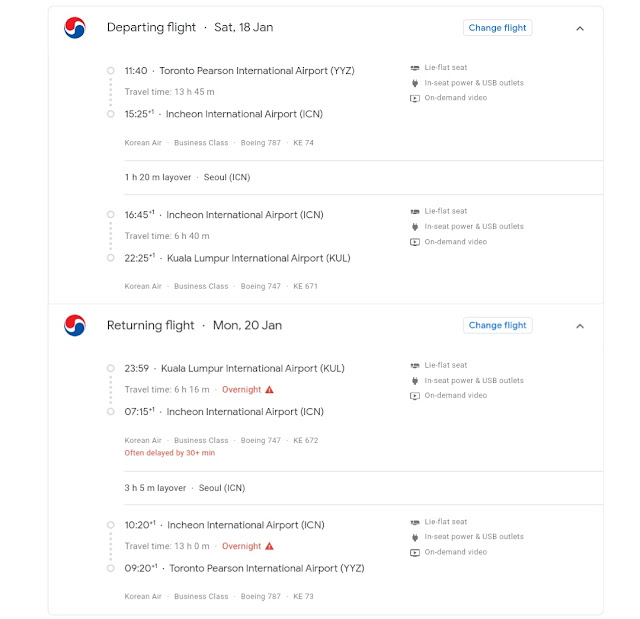Image resolution: width=640 pixels, height=619 pixels.
Task: Select the 3 h 5 m Seoul layover row
Action: 185,488
